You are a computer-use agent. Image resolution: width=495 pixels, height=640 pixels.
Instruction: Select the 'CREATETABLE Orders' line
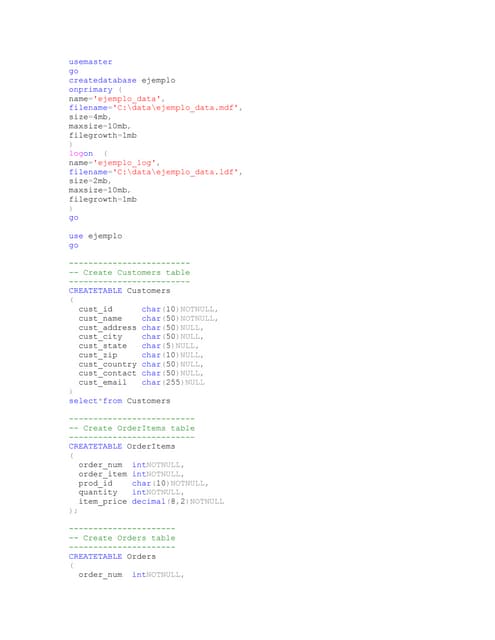[x=112, y=556]
